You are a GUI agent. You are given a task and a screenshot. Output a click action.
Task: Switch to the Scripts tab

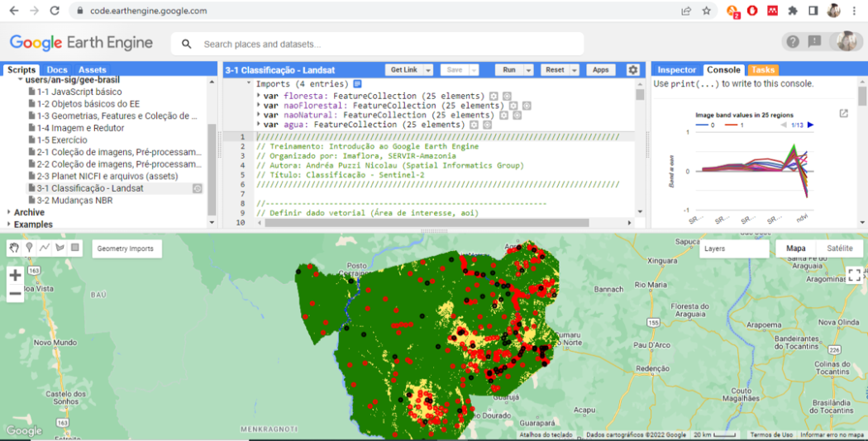pyautogui.click(x=21, y=69)
